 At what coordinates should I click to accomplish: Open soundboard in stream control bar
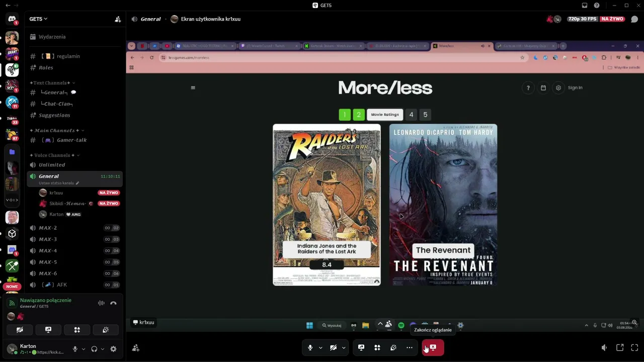(393, 347)
